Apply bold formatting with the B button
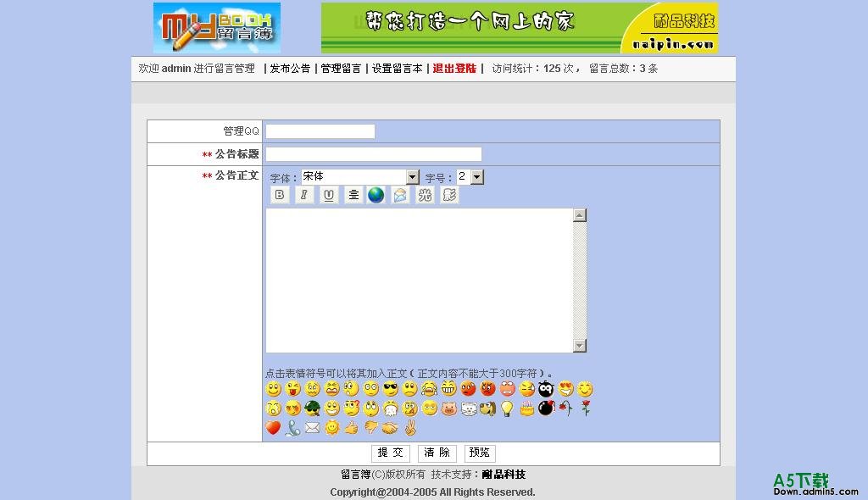The width and height of the screenshot is (868, 500). (x=280, y=195)
